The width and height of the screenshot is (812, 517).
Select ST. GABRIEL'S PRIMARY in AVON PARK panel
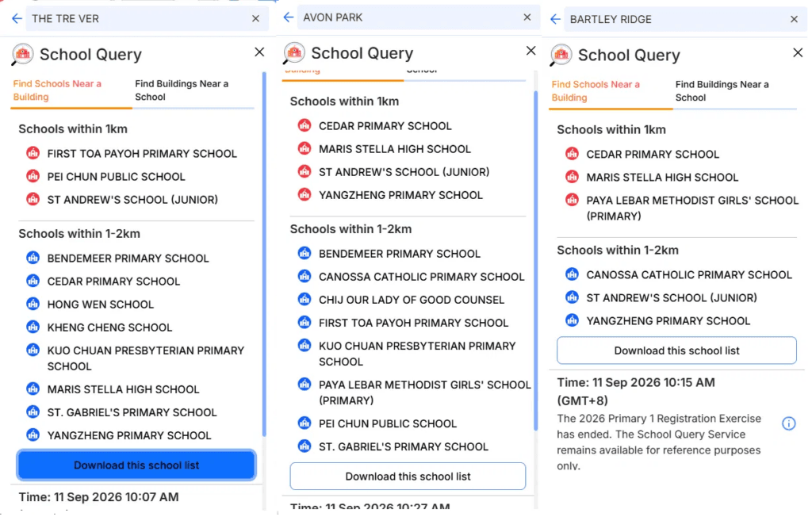(404, 446)
